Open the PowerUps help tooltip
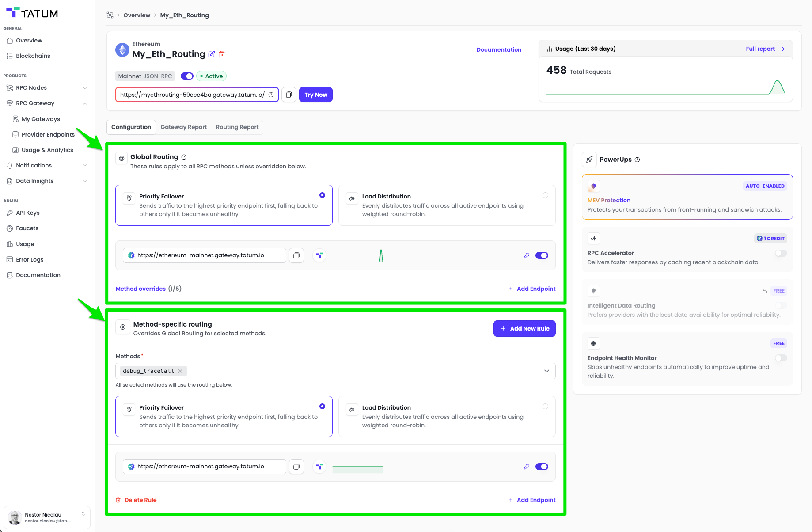 637,160
